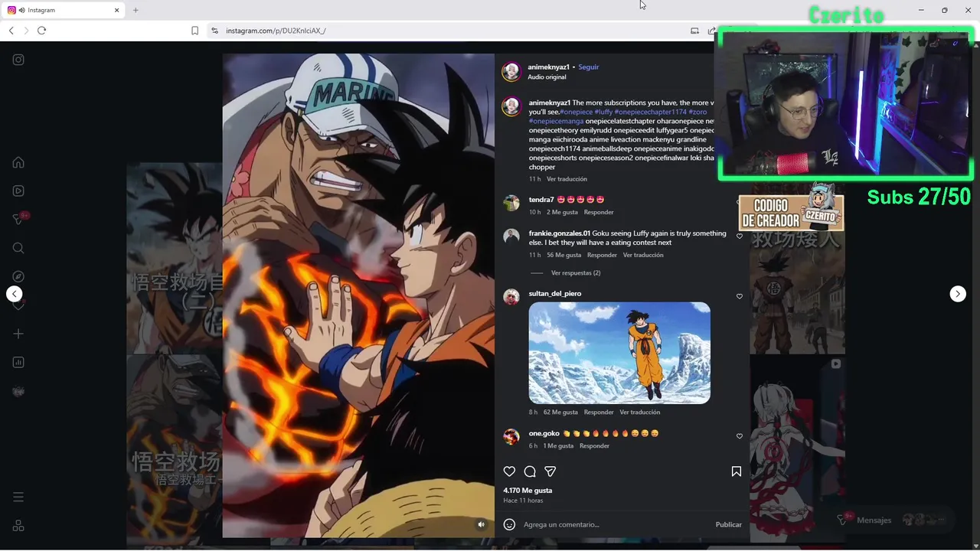Open sultan_del_piero username
The width and height of the screenshot is (980, 551).
pos(555,294)
